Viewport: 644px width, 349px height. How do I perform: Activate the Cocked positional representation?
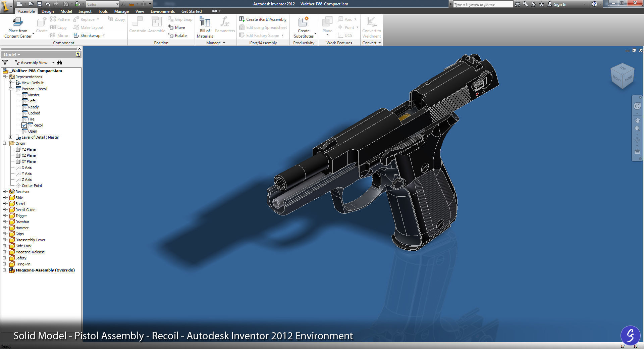(34, 113)
